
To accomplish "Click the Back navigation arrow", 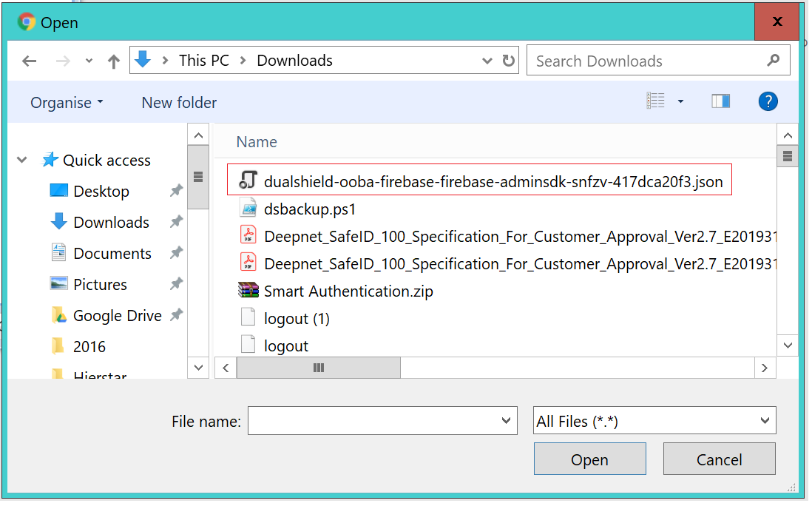I will coord(30,61).
